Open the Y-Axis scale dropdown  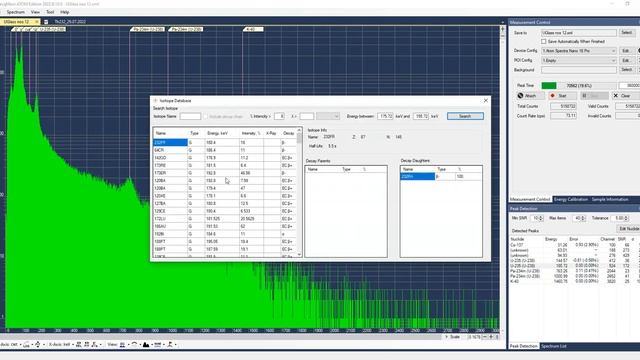[x=14, y=345]
